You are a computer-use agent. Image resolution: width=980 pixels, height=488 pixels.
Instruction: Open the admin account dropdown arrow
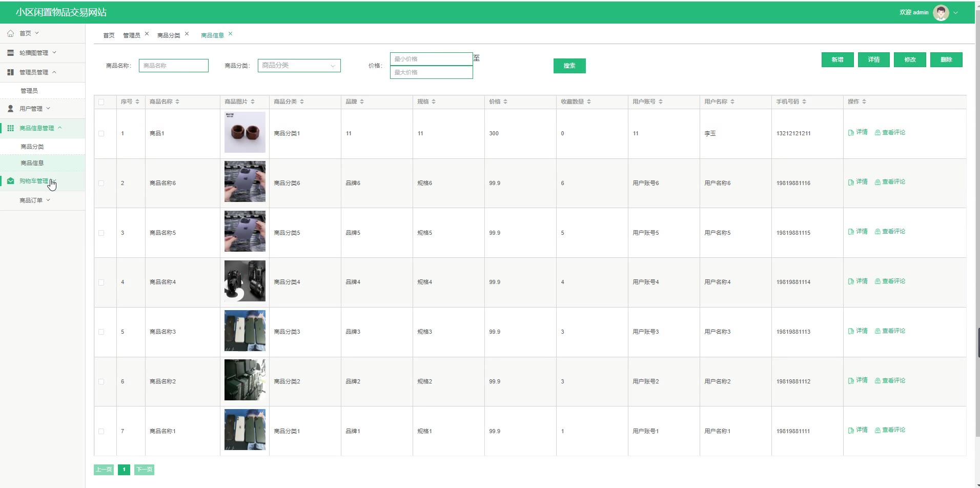click(955, 13)
